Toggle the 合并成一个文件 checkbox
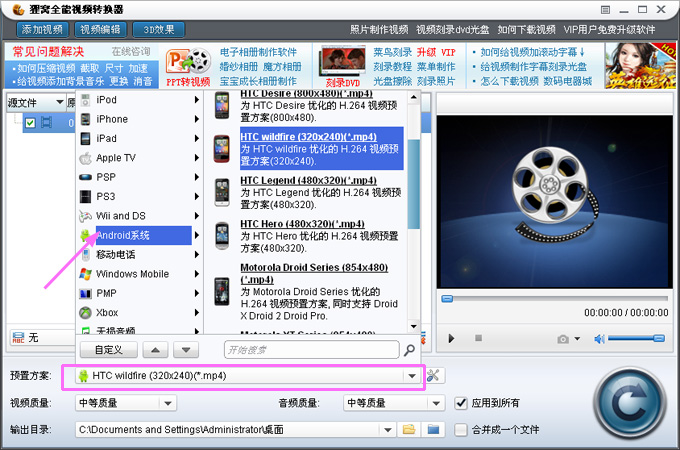This screenshot has width=680, height=450. click(x=461, y=430)
